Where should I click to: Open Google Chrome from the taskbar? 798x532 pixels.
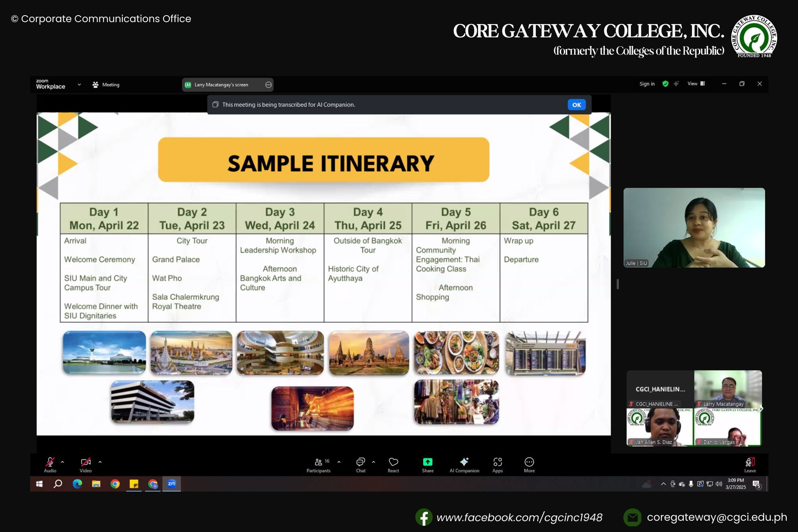coord(115,484)
